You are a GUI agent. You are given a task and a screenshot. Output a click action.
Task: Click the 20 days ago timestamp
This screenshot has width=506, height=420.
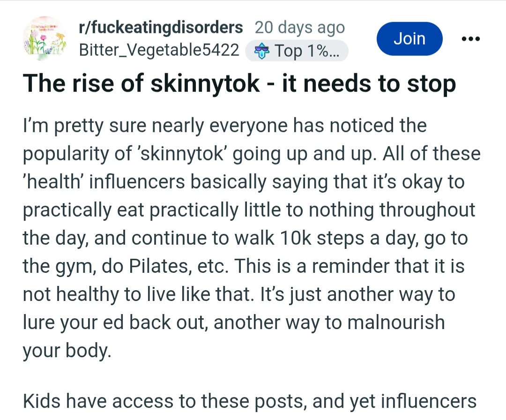tap(300, 28)
